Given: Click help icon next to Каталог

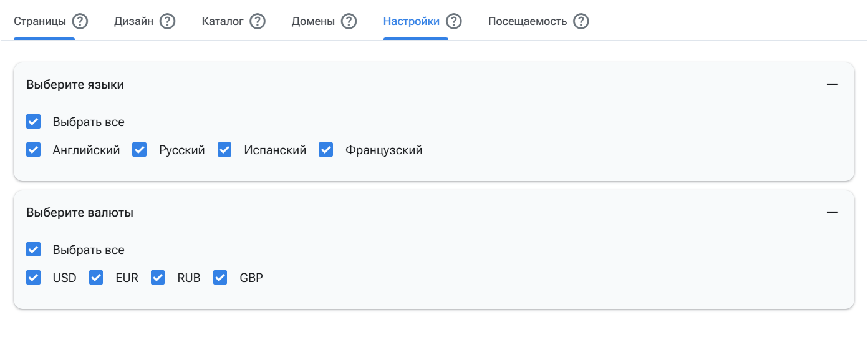Looking at the screenshot, I should (x=258, y=21).
